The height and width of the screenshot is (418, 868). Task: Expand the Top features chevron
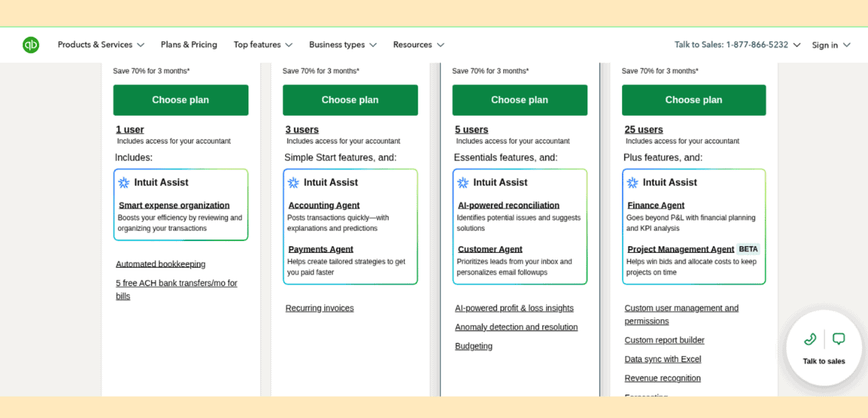288,45
